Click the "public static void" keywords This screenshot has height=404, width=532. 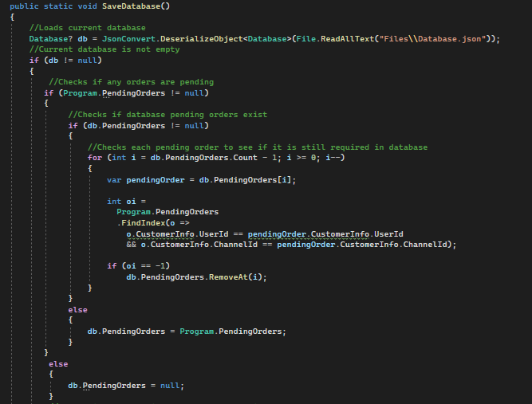53,6
